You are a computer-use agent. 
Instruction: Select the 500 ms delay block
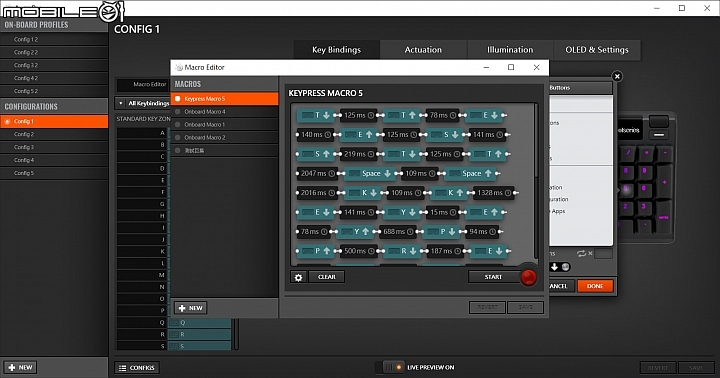click(359, 251)
